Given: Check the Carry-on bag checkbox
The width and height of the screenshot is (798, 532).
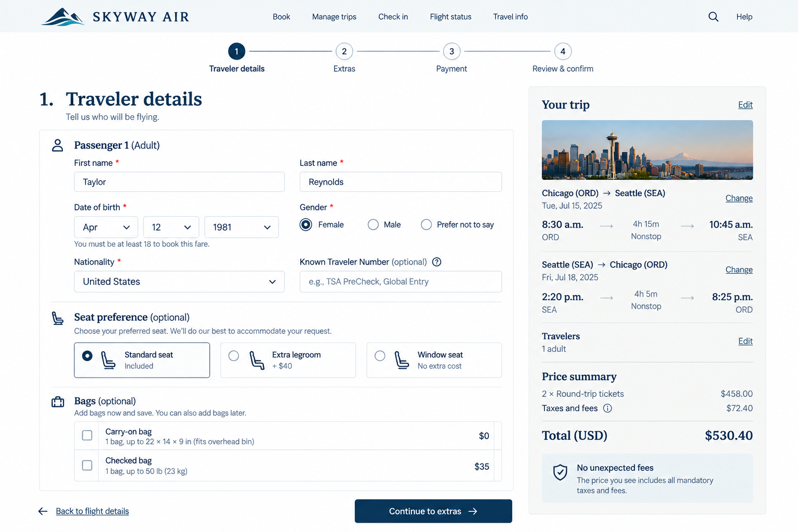Looking at the screenshot, I should 87,435.
